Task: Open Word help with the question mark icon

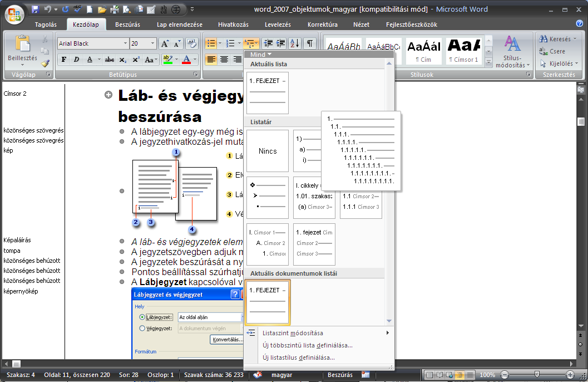Action: click(x=579, y=23)
